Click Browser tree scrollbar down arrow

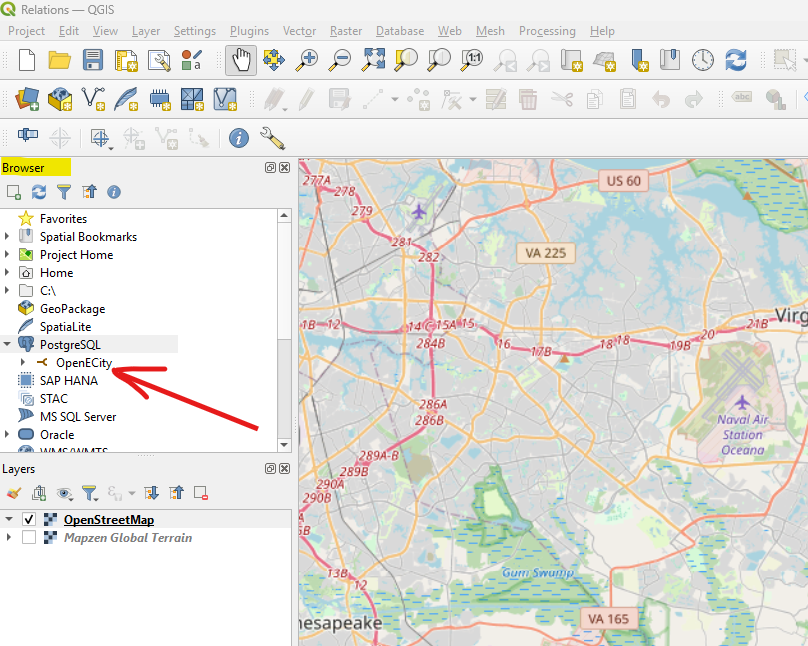point(284,445)
